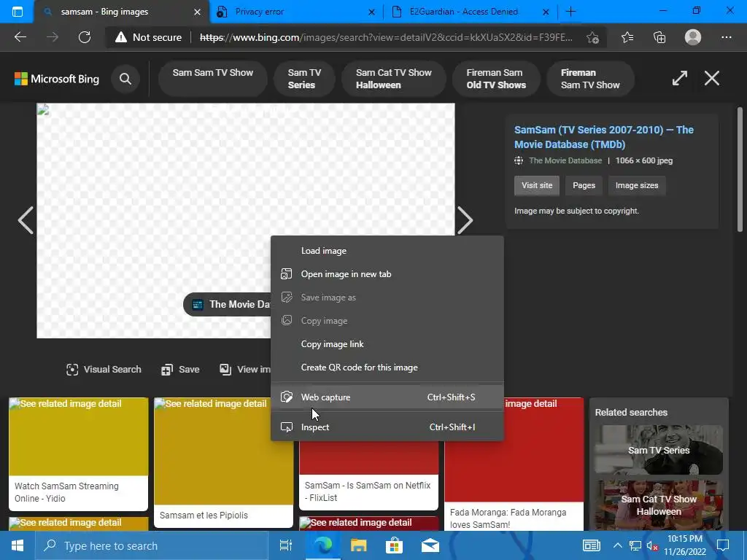This screenshot has height=560, width=747.
Task: Open the vertical tabs menu icon
Action: pos(18,12)
